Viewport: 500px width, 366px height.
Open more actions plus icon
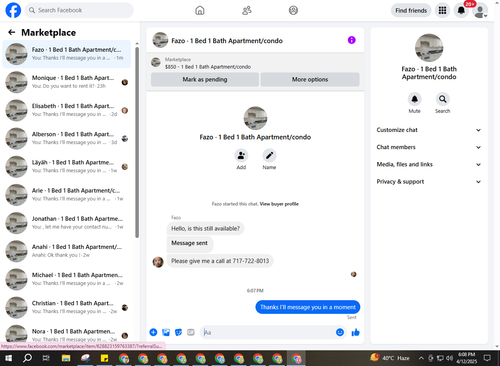[x=153, y=332]
